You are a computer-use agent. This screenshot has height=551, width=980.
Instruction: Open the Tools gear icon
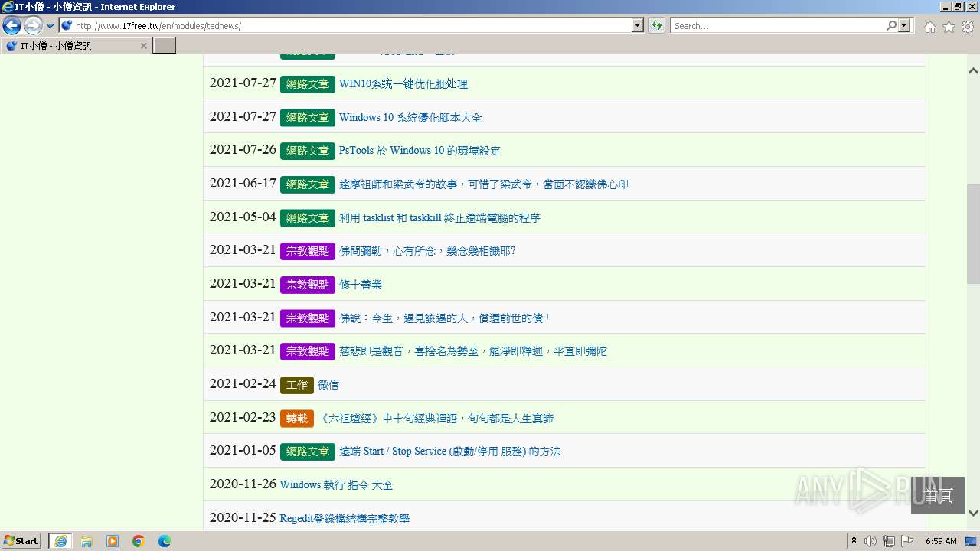click(968, 27)
